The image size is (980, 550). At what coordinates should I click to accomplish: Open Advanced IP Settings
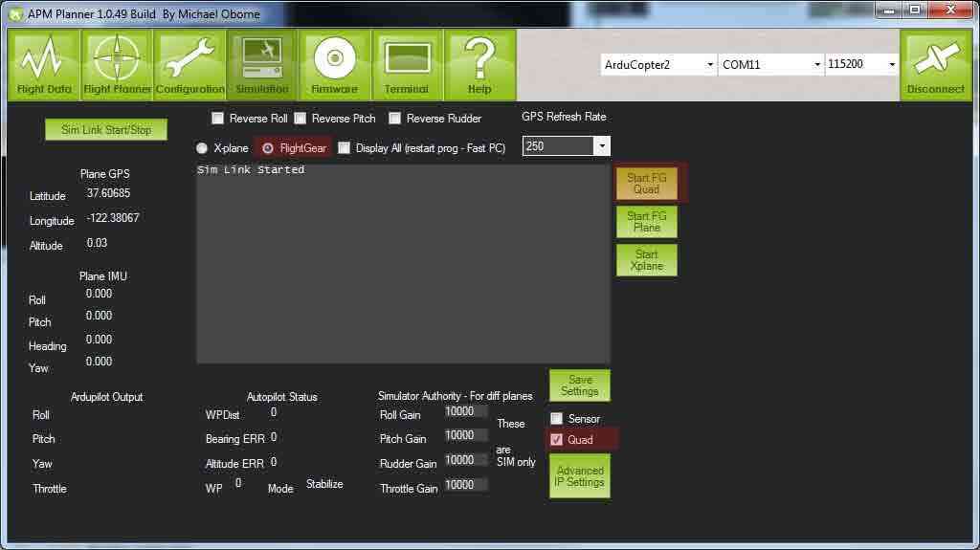tap(579, 476)
